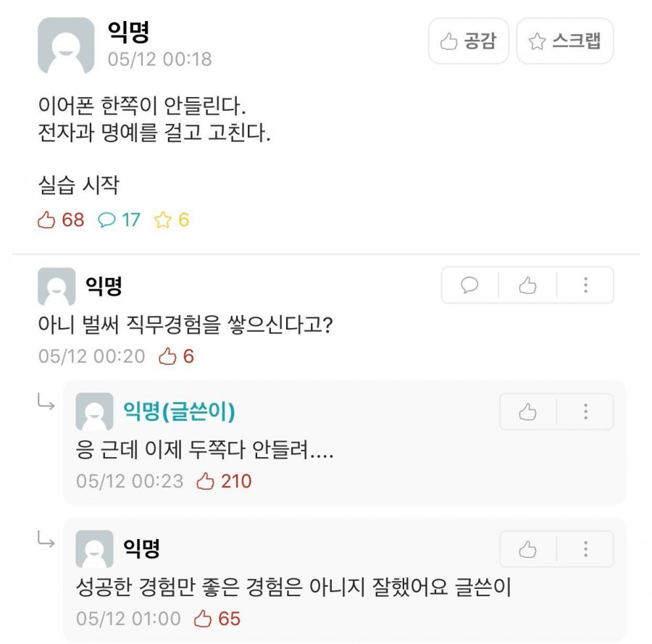This screenshot has height=644, width=652.
Task: Click the 210 likes count on author reply
Action: 225,481
